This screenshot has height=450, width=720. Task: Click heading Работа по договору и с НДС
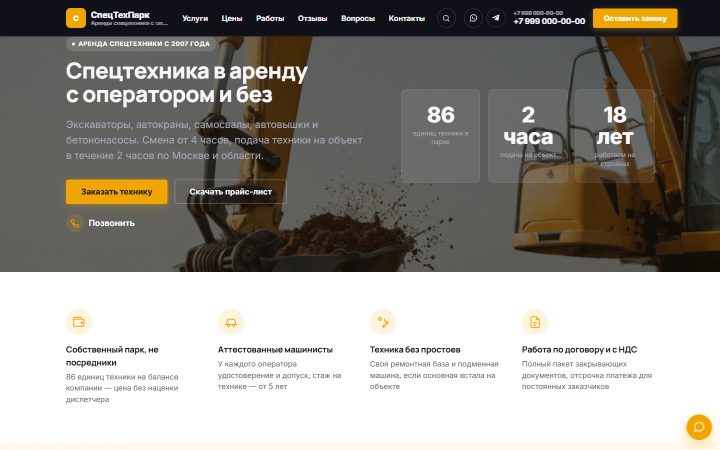click(579, 349)
